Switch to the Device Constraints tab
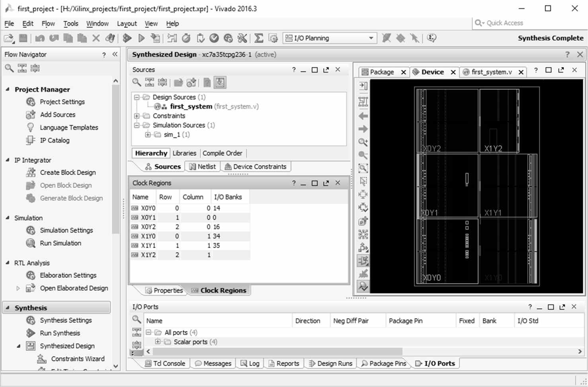This screenshot has height=387, width=588. tap(256, 166)
